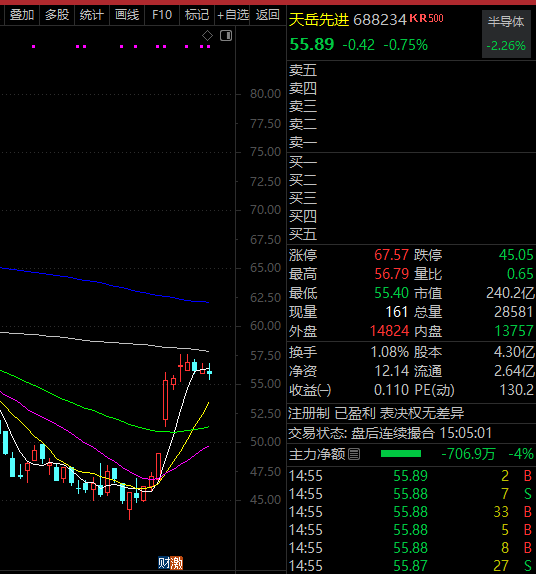Image resolution: width=536 pixels, height=574 pixels.
Task: Click the green 主力净额 flow bar
Action: pyautogui.click(x=401, y=454)
